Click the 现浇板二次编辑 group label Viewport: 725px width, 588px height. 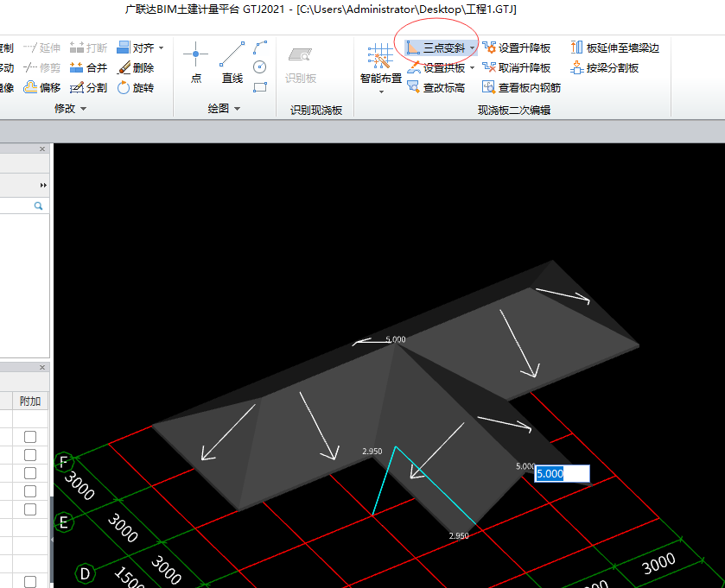(513, 111)
